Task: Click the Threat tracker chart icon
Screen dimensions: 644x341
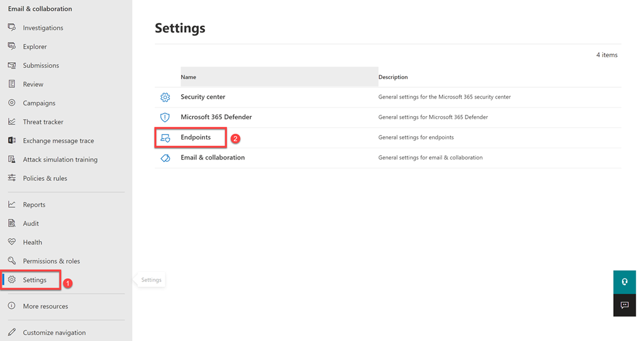Action: click(x=12, y=122)
